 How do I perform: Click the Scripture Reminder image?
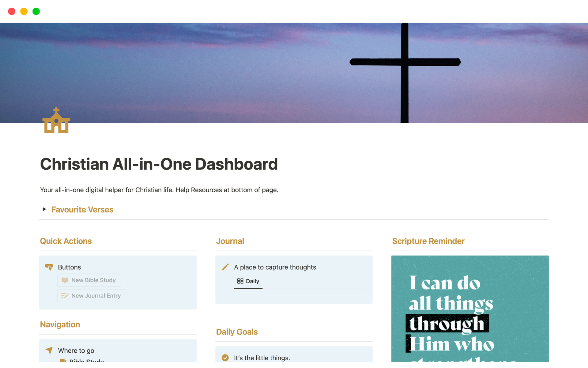click(470, 310)
